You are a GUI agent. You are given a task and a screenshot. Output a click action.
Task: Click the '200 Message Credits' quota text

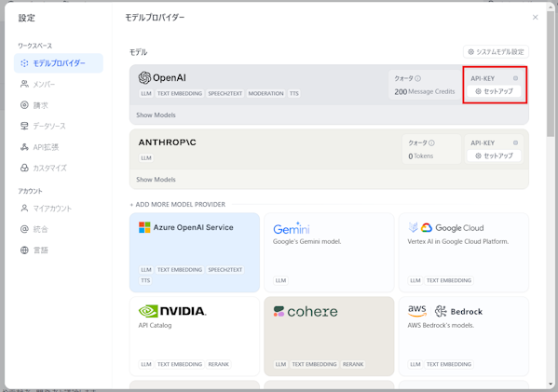click(424, 92)
